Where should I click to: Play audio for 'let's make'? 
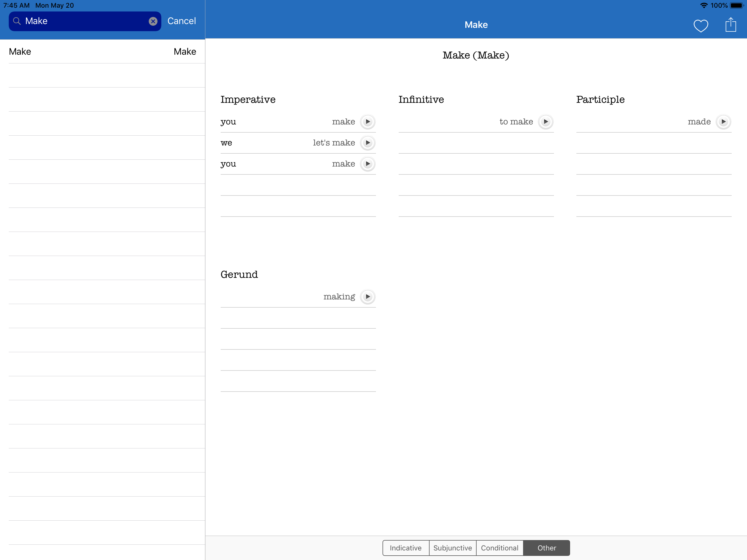point(368,143)
